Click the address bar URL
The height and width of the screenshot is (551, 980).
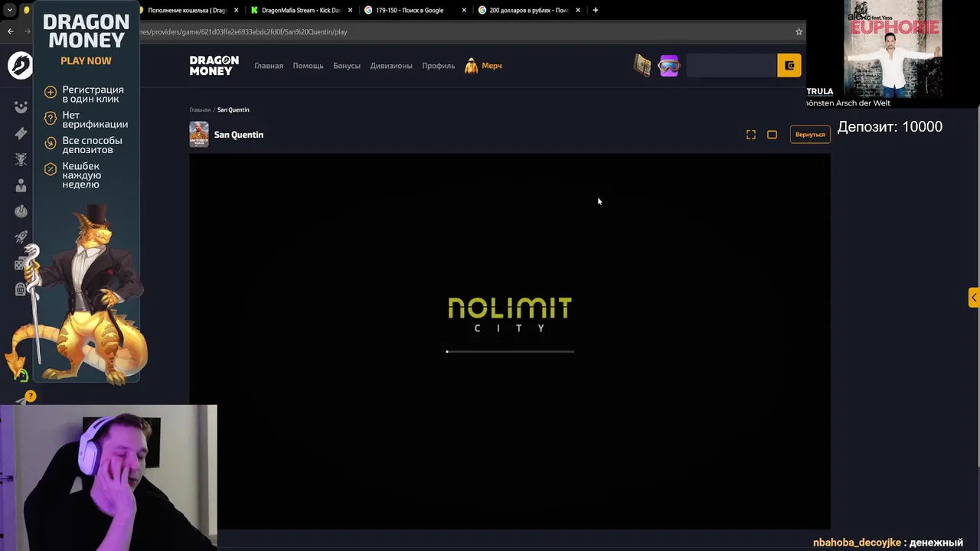[x=243, y=32]
